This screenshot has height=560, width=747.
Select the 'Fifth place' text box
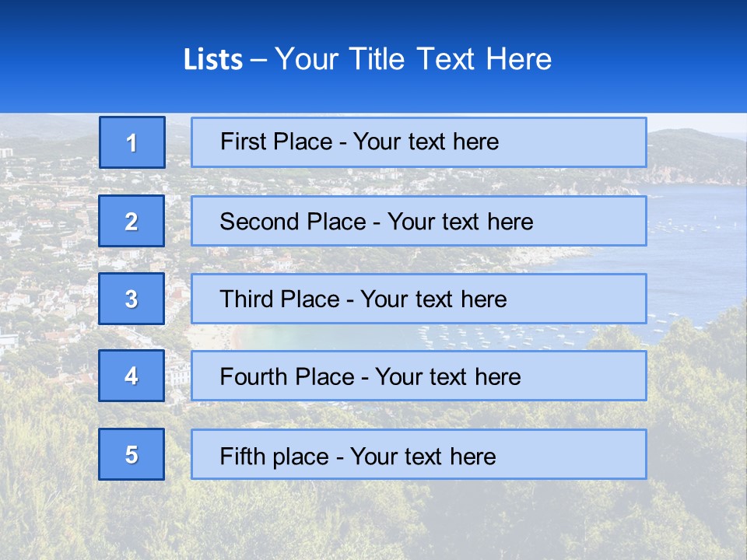click(x=419, y=454)
